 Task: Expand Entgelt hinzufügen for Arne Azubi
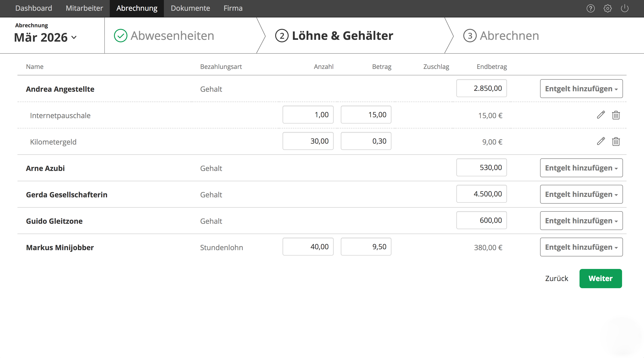(x=581, y=168)
